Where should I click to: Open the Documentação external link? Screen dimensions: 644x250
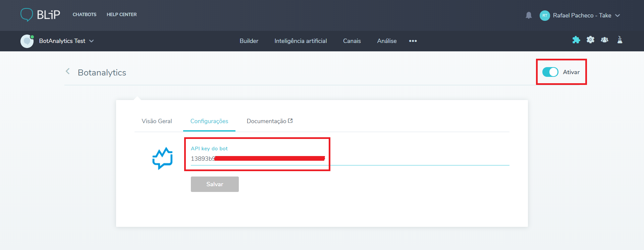pos(270,121)
